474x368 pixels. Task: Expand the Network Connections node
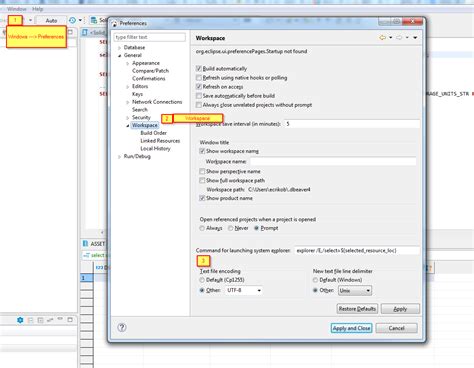(x=128, y=102)
